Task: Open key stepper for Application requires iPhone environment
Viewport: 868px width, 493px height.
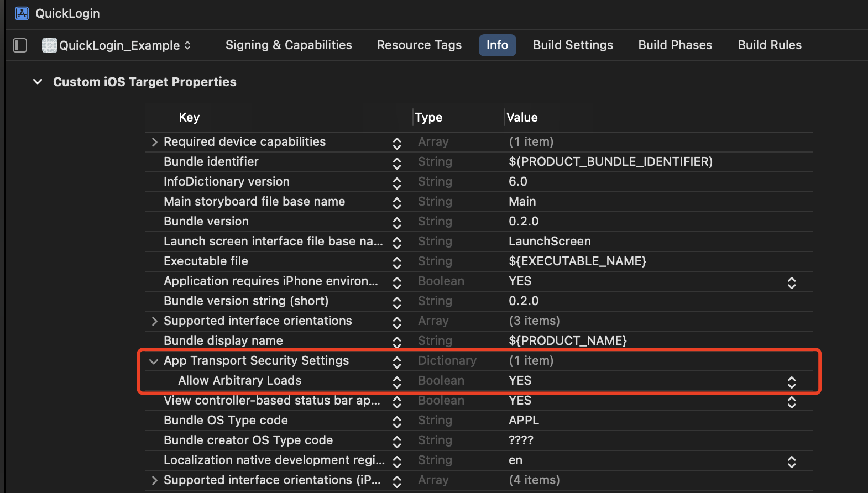Action: 397,282
